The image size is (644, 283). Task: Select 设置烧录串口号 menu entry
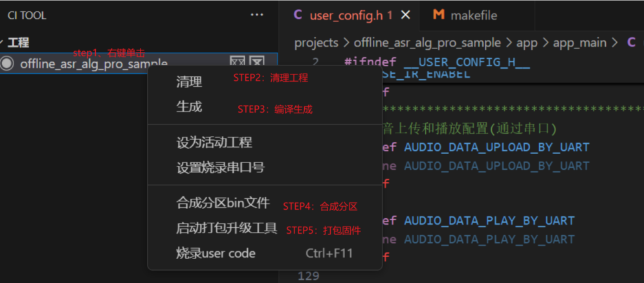click(x=220, y=167)
